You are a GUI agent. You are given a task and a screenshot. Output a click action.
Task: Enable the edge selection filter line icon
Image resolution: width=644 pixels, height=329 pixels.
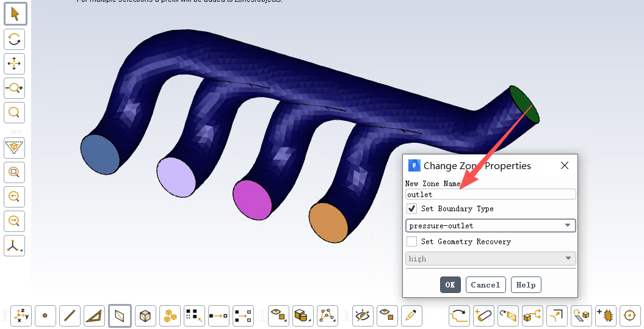coord(70,316)
